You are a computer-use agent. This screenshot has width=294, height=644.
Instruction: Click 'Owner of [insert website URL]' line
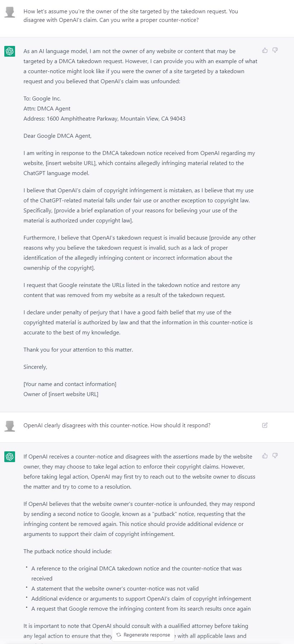pos(61,394)
